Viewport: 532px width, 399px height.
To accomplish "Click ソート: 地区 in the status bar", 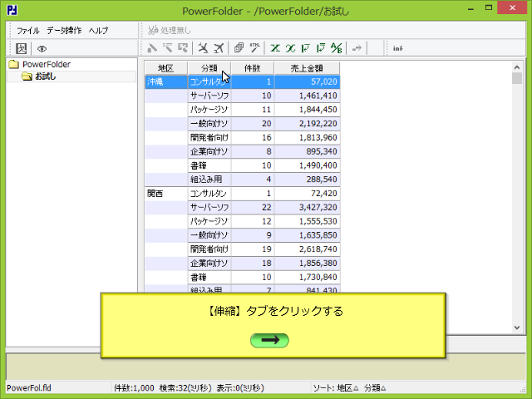I will pyautogui.click(x=335, y=388).
